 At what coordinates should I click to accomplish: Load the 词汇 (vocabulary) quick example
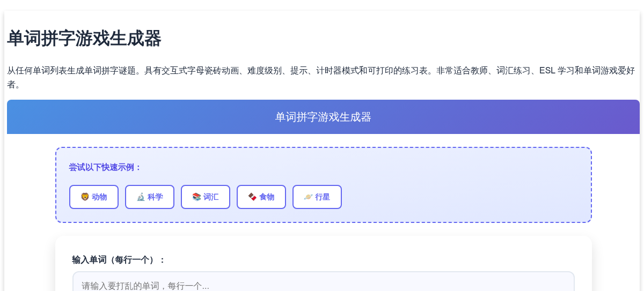click(x=206, y=197)
